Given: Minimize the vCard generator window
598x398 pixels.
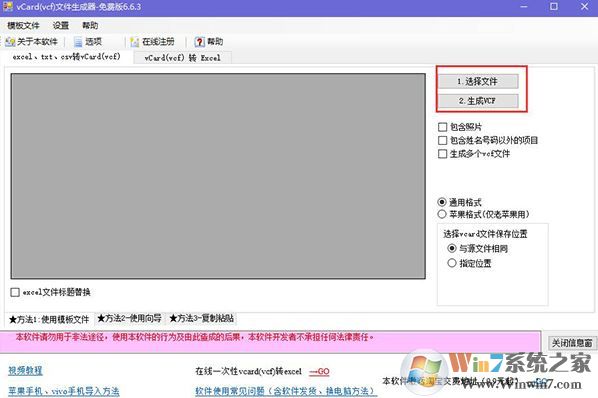Looking at the screenshot, I should 524,7.
